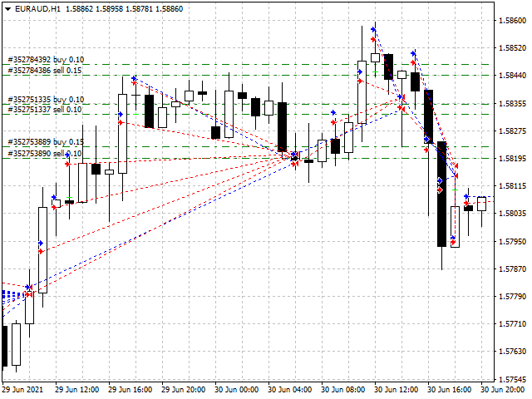Open the chart menu triangle beside EURAUD,H1
Viewport: 532px width, 399px height.
pyautogui.click(x=7, y=9)
